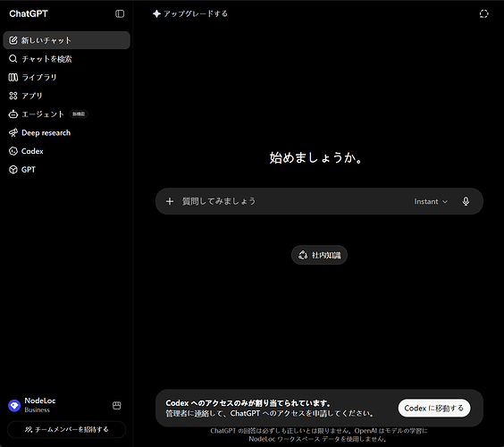Open エージェント agent mode
This screenshot has width=504, height=447.
(x=66, y=114)
